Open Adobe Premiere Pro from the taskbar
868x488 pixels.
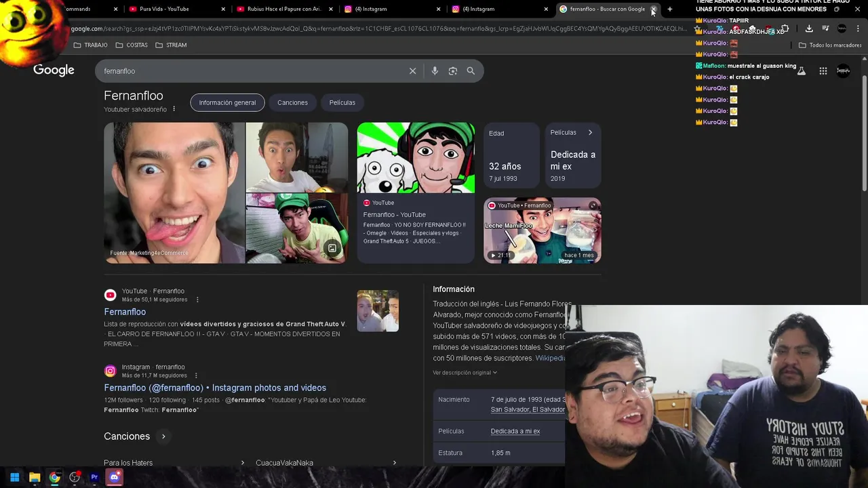(94, 477)
